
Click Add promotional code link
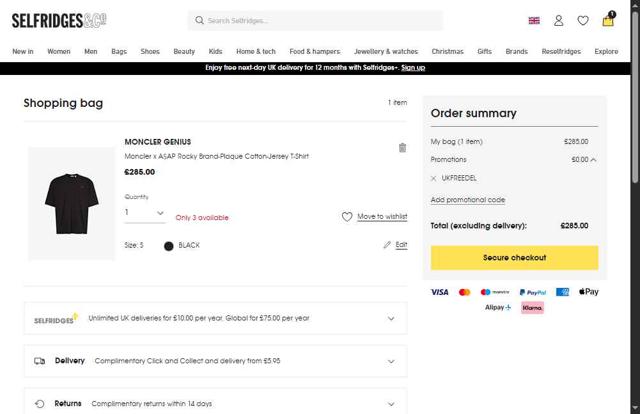(468, 200)
